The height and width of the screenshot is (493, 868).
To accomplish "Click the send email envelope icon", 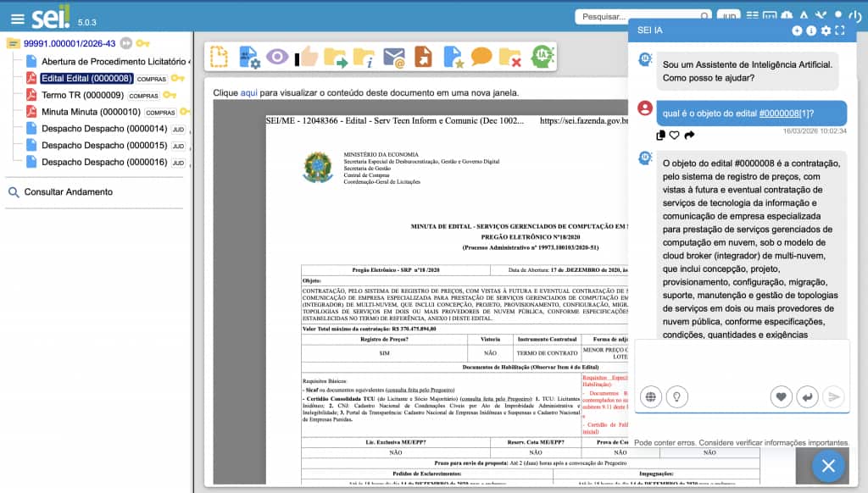I will point(394,58).
